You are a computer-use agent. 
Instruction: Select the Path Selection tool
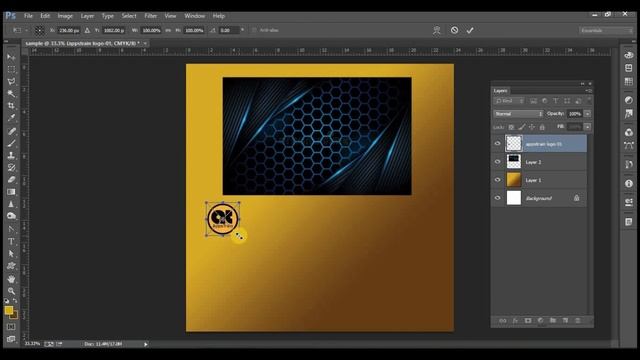click(11, 254)
